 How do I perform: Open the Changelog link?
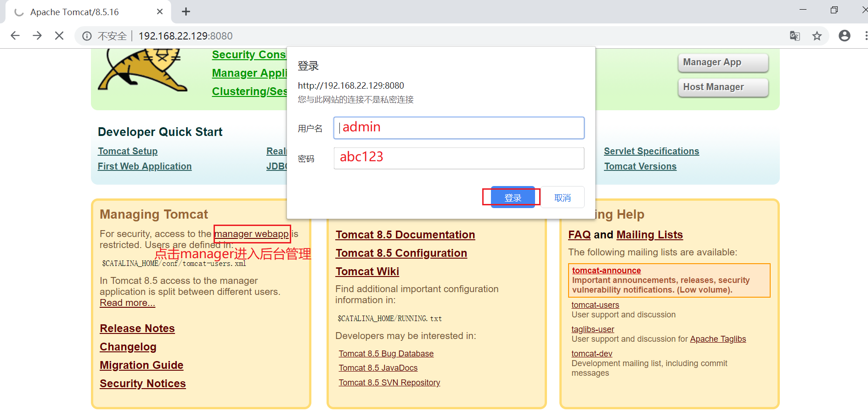(x=128, y=347)
